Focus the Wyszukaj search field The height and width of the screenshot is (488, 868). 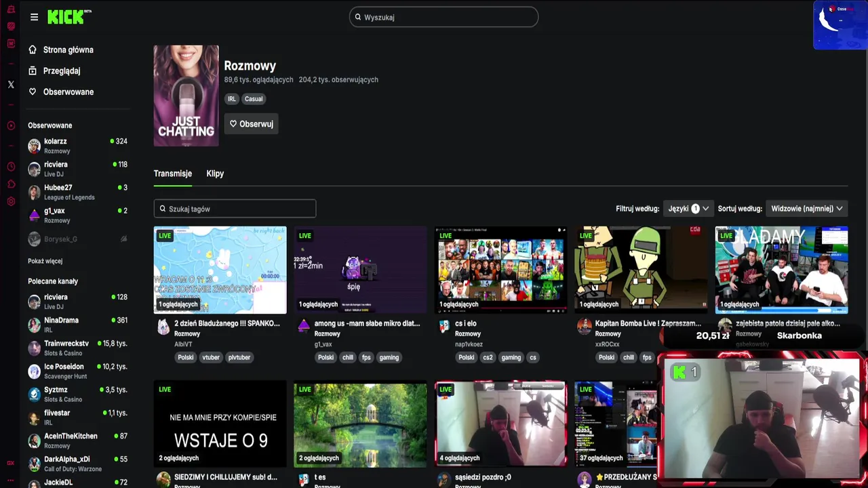pos(444,17)
